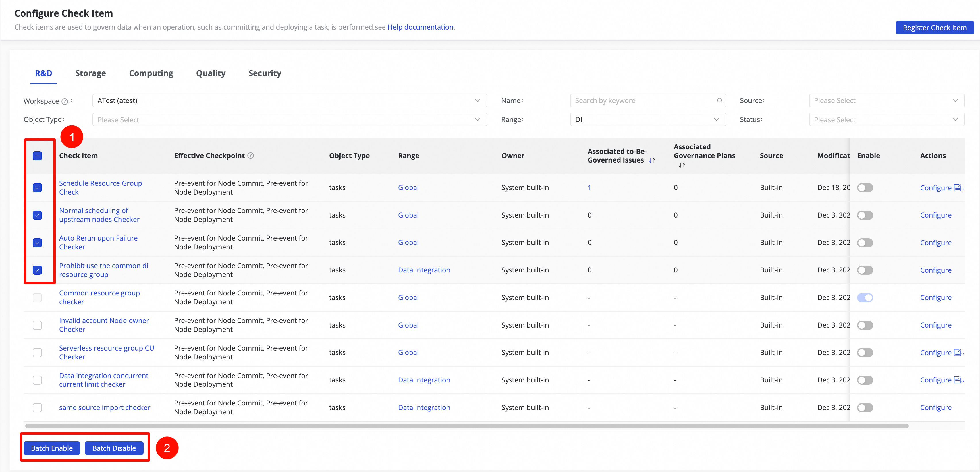
Task: Disable Common resource group checker toggle
Action: pyautogui.click(x=865, y=298)
